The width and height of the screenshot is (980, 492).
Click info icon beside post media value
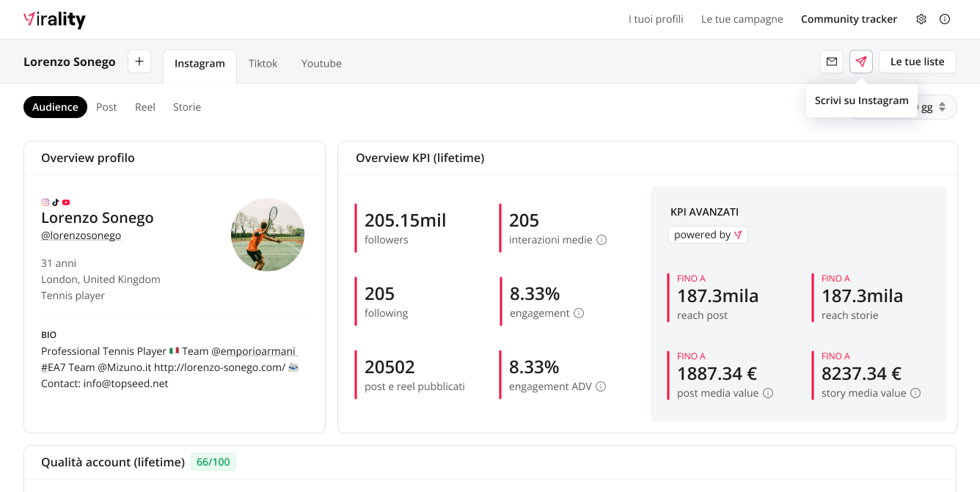(768, 393)
